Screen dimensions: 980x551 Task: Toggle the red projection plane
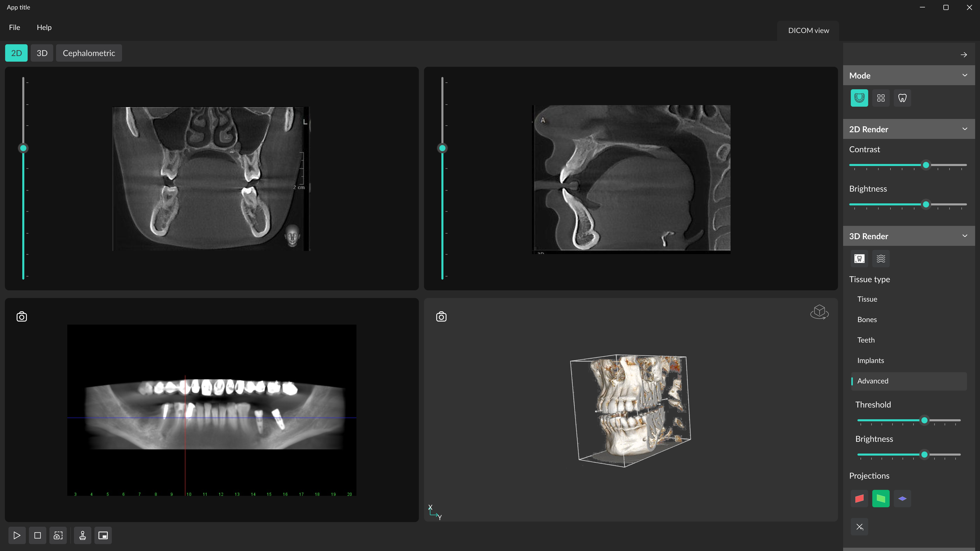point(859,499)
